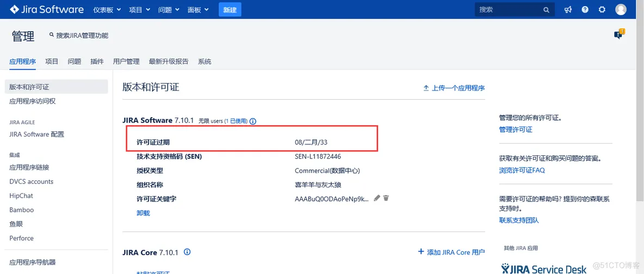Open the user avatar menu
The width and height of the screenshot is (644, 274).
621,9
